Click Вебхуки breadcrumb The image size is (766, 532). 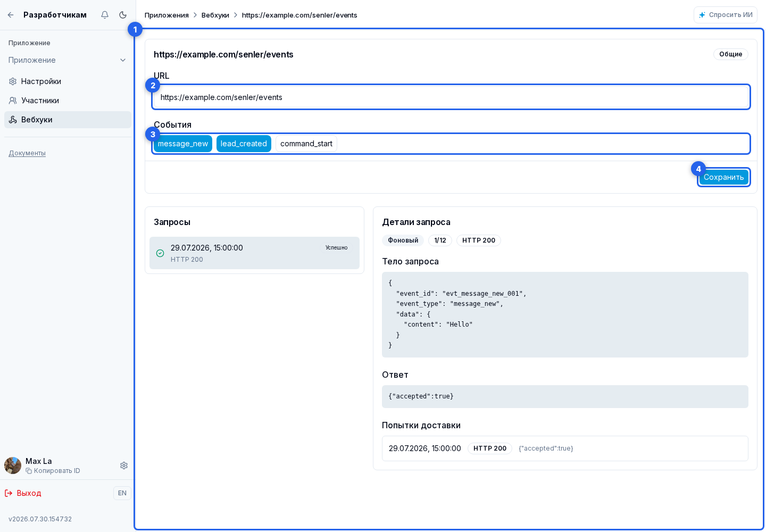(215, 15)
